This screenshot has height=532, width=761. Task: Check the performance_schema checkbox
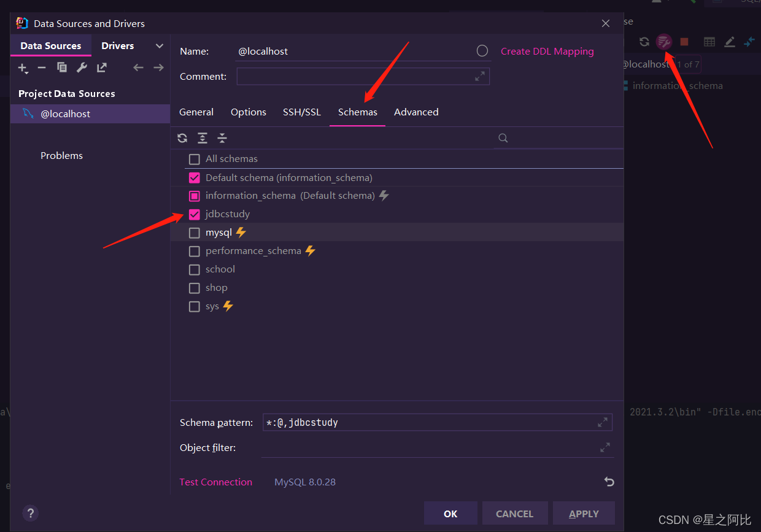[195, 251]
